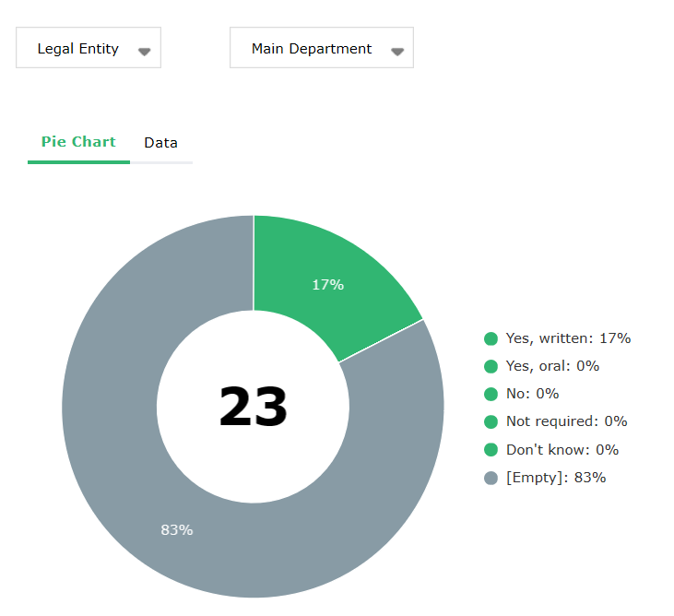Click the 'Don't know' legend green dot
Screen dimensions: 674x616
coord(491,450)
